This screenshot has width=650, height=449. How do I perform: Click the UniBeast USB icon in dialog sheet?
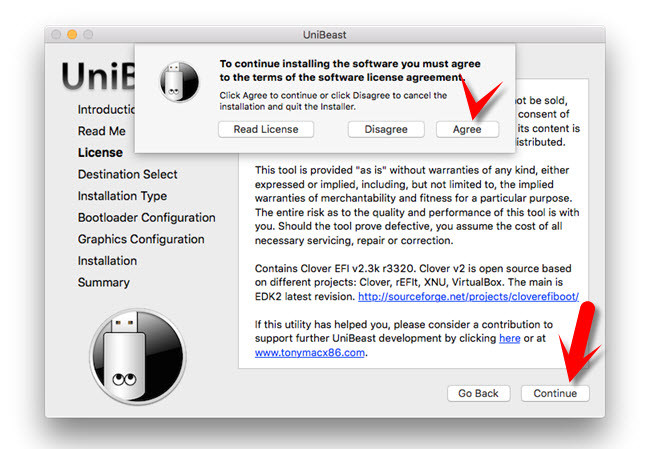pos(179,82)
